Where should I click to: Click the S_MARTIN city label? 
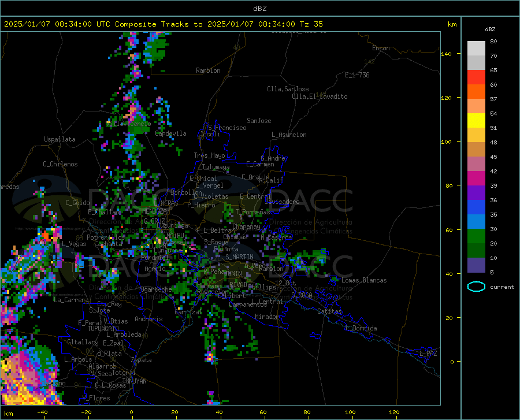pyautogui.click(x=239, y=257)
